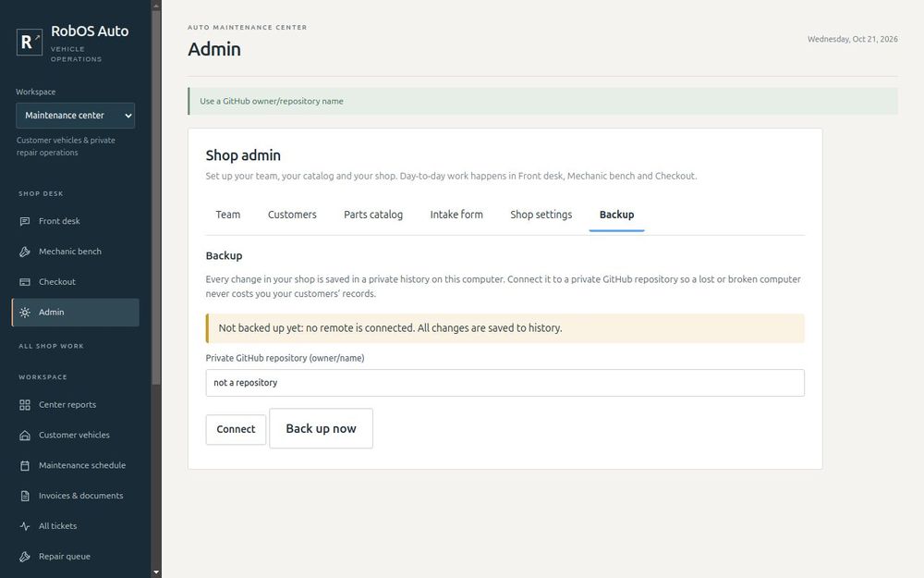This screenshot has width=924, height=578.
Task: Open the Workspace dropdown
Action: [76, 116]
